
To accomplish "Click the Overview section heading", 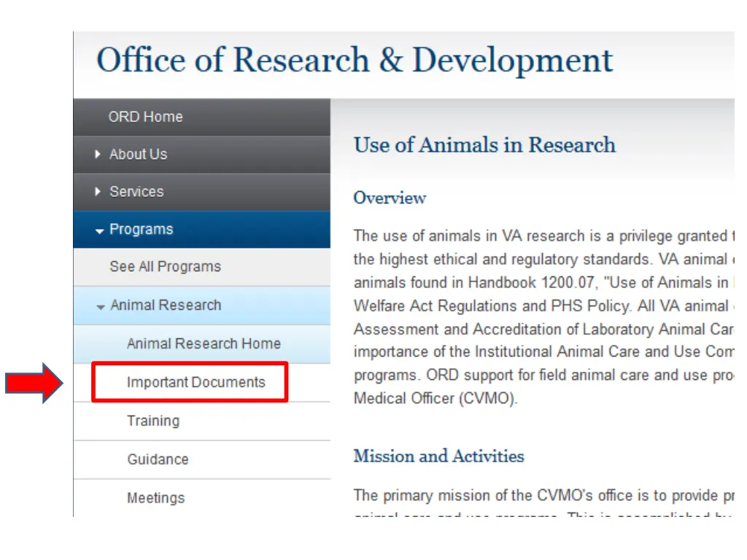I will click(390, 198).
